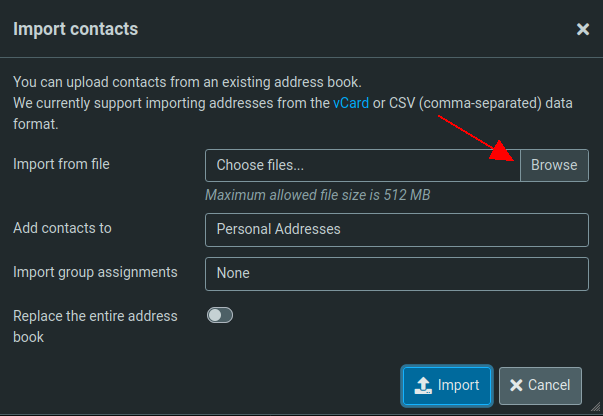Click the "You can upload contacts" description text
The image size is (603, 416).
[x=186, y=81]
